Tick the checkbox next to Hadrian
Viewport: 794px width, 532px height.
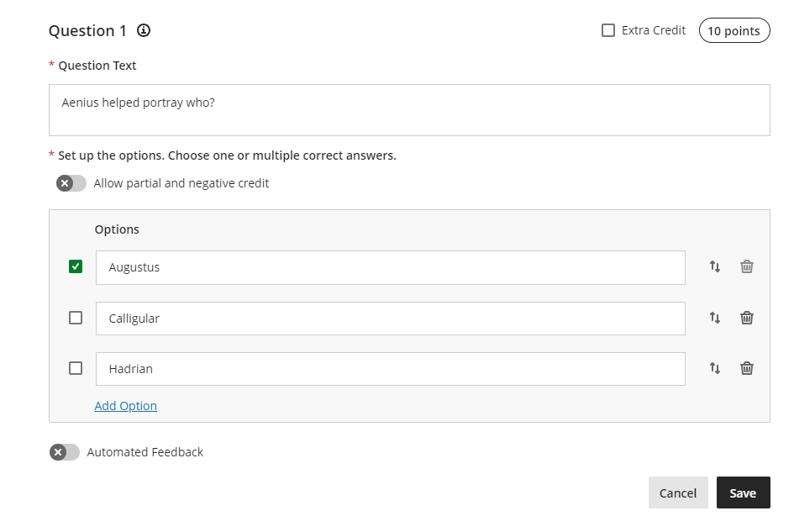[76, 368]
